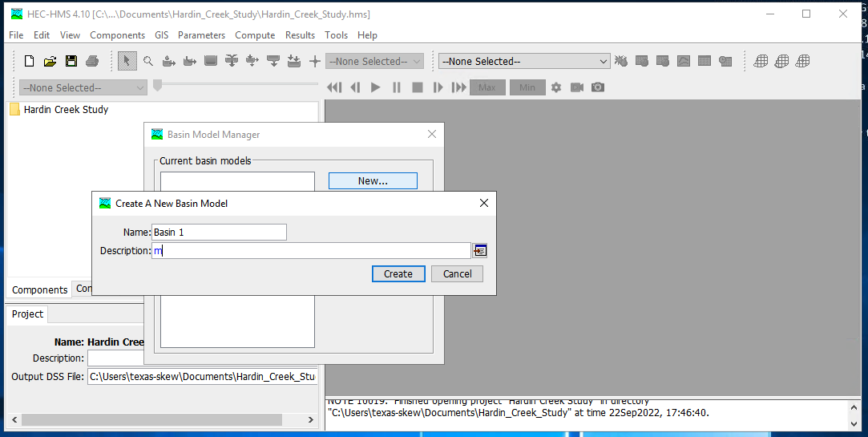Select the Subbasin creation tool
Viewport: 868px width, 437px height.
point(169,62)
